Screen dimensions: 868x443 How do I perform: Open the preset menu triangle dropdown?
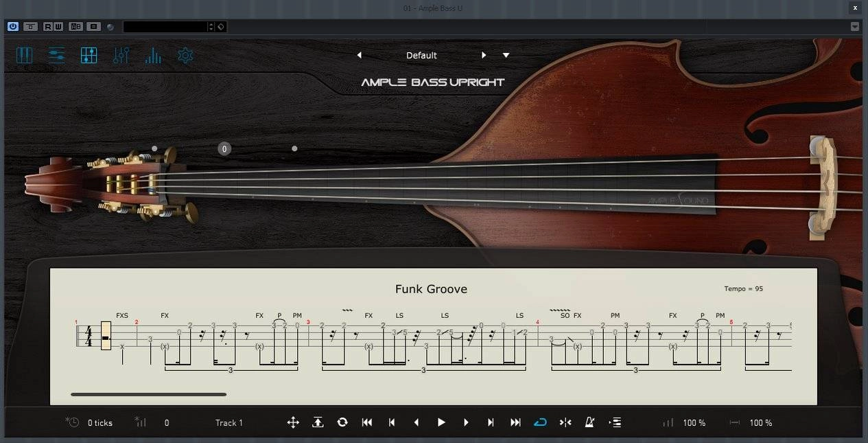click(x=506, y=55)
